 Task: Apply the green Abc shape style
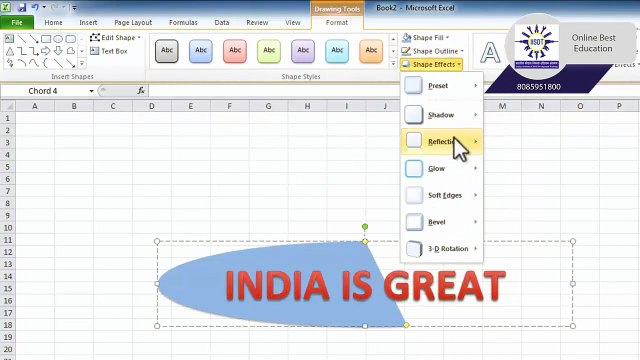(x=269, y=51)
